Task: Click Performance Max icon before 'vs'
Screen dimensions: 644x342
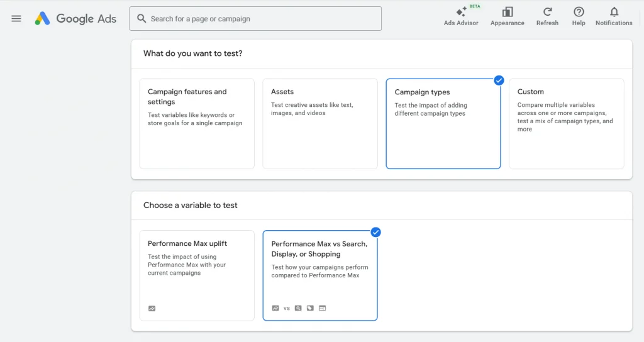Action: (x=275, y=308)
